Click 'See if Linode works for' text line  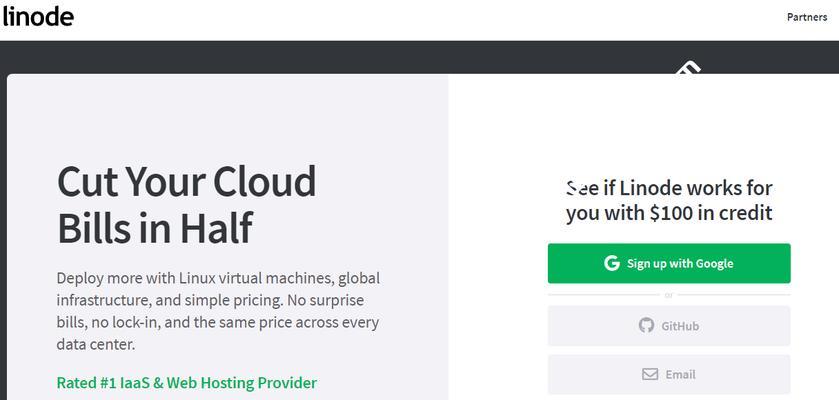coord(669,188)
